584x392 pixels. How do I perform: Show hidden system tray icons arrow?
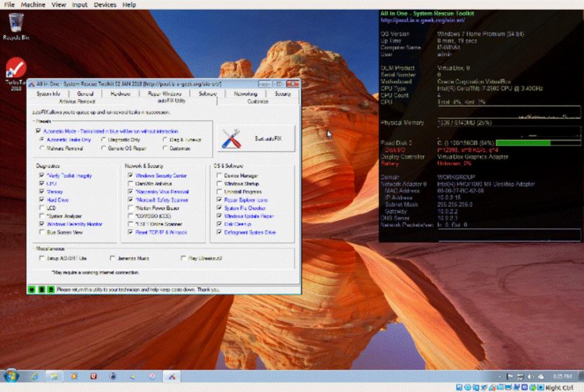500,377
